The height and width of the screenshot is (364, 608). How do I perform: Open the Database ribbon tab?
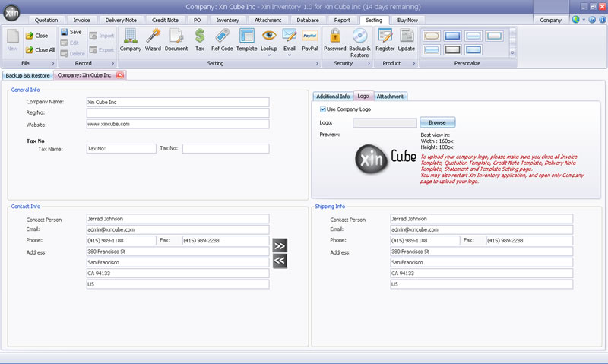[308, 21]
